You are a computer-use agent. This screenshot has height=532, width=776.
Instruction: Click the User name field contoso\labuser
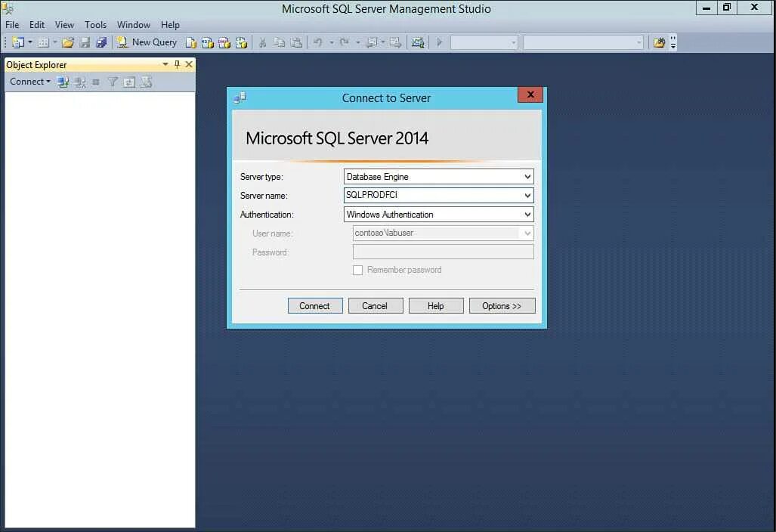click(x=443, y=233)
